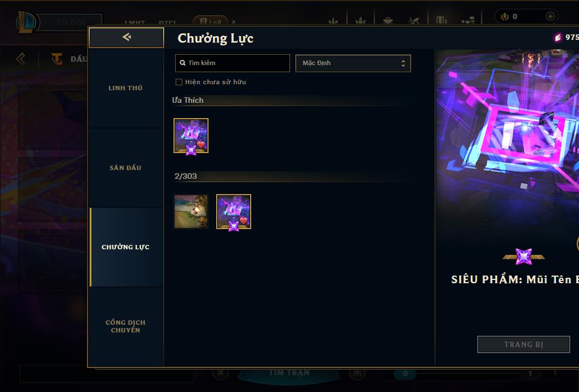Toggle the Hiện chưa sở hữu checkbox
The height and width of the screenshot is (392, 579).
click(179, 82)
